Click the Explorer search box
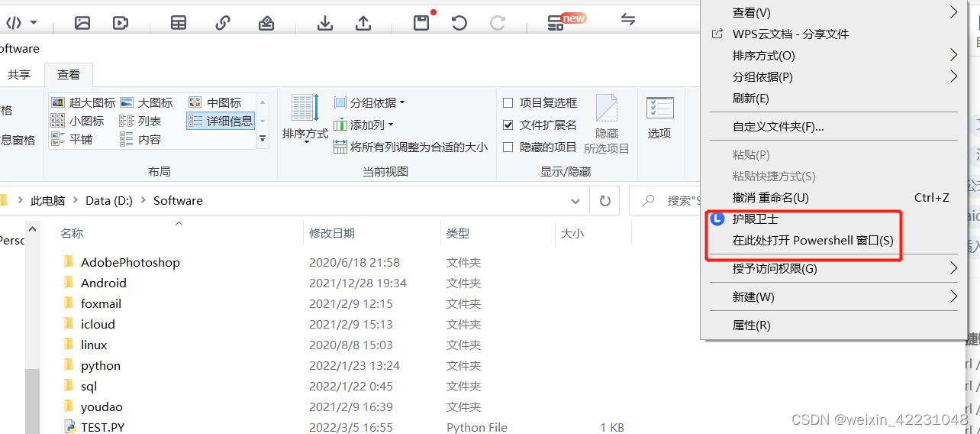Viewport: 980px width, 434px height. tap(666, 200)
